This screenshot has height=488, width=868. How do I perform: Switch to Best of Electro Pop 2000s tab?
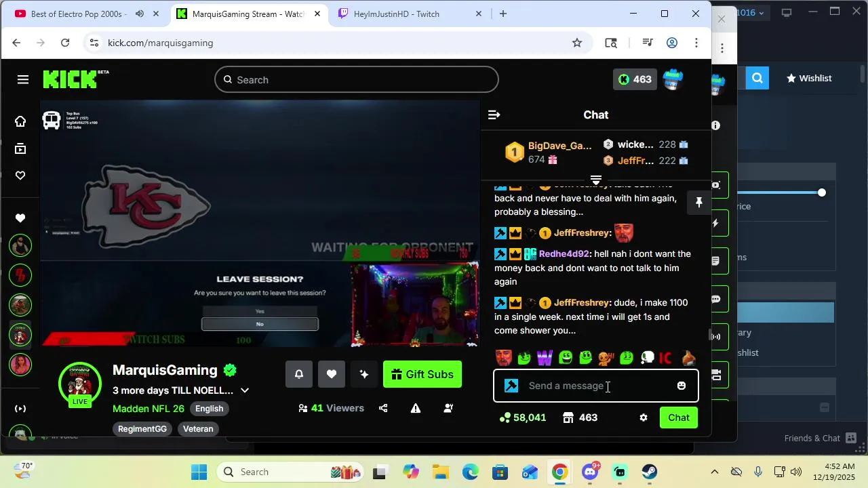78,14
